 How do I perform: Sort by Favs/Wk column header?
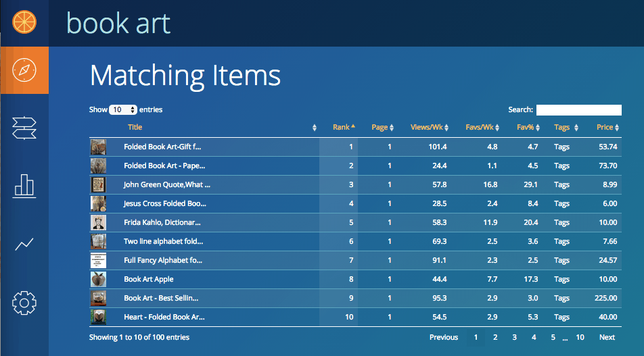click(x=482, y=127)
